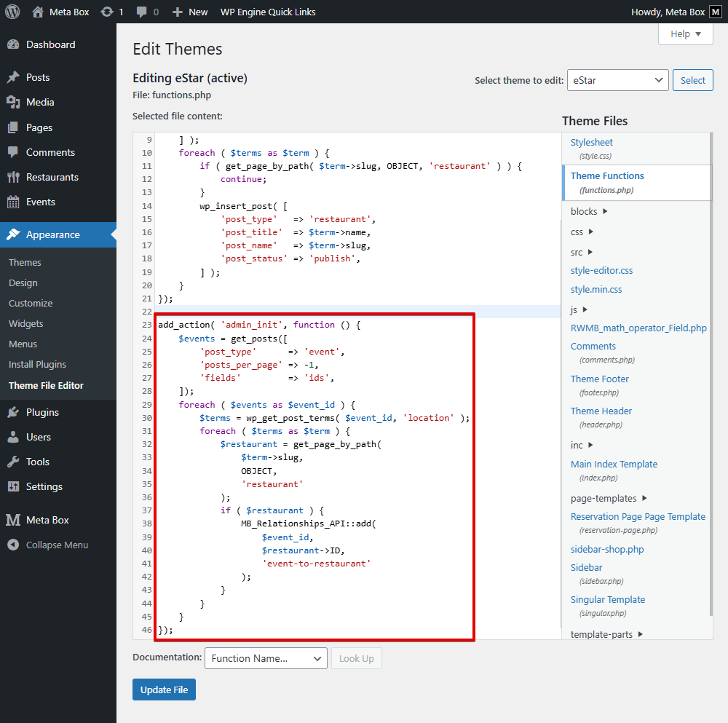Image resolution: width=728 pixels, height=723 pixels.
Task: Click line number 23 in the gutter
Action: tap(147, 325)
